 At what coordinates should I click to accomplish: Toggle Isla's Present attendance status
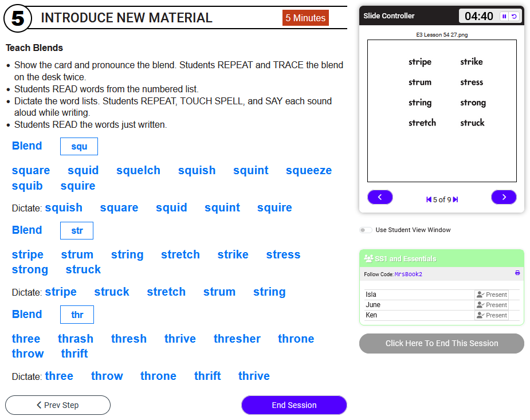click(492, 295)
